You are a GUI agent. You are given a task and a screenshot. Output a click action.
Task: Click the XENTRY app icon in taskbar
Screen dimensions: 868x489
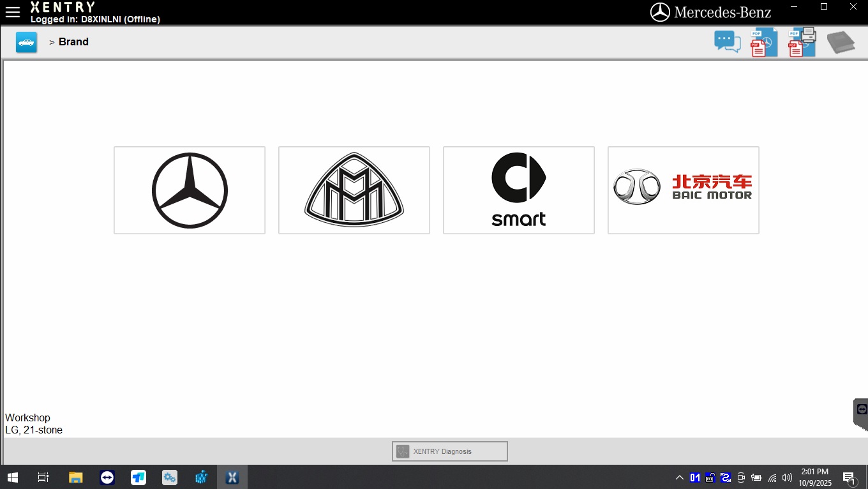tap(232, 478)
